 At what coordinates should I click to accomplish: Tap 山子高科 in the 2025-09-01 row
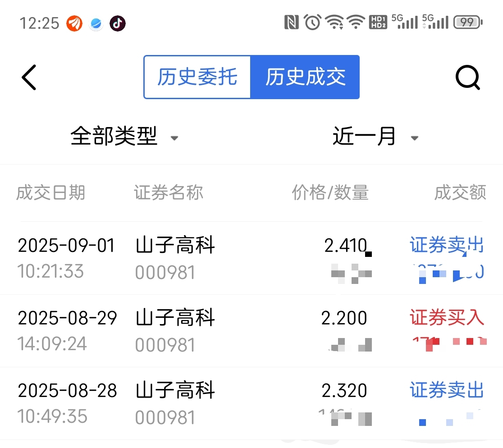[175, 245]
